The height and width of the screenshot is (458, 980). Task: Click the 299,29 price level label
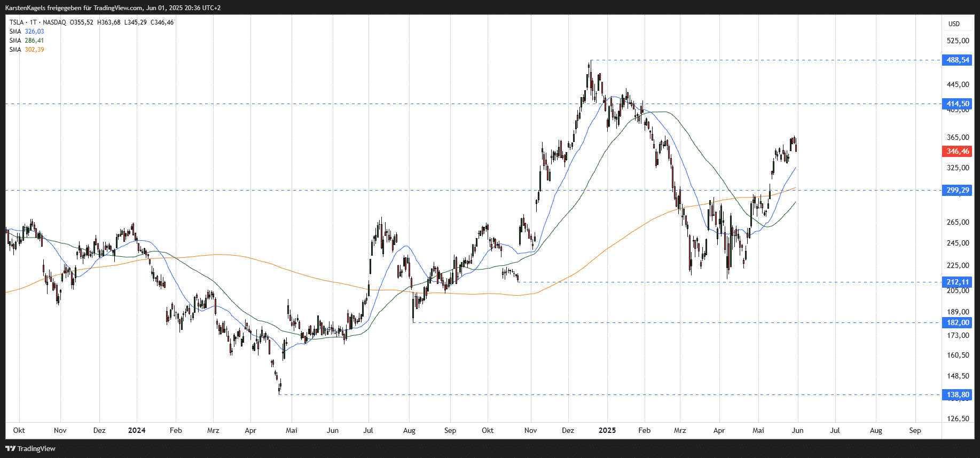coord(957,190)
